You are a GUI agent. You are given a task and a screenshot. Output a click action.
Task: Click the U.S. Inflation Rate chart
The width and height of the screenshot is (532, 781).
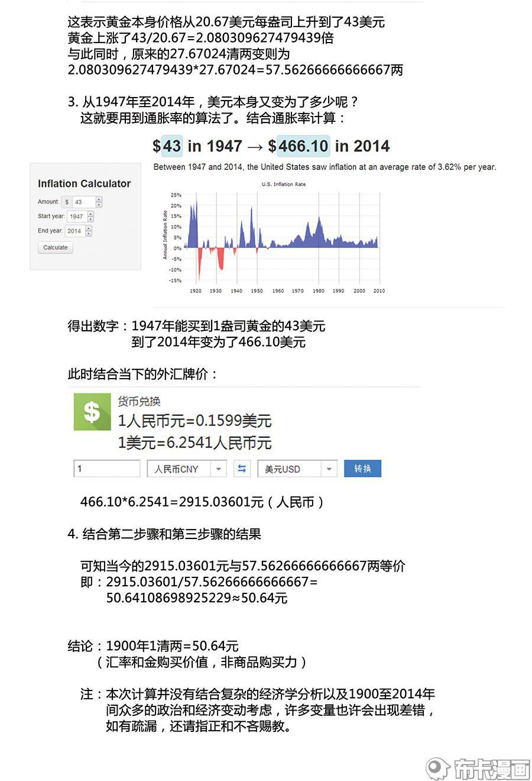284,243
